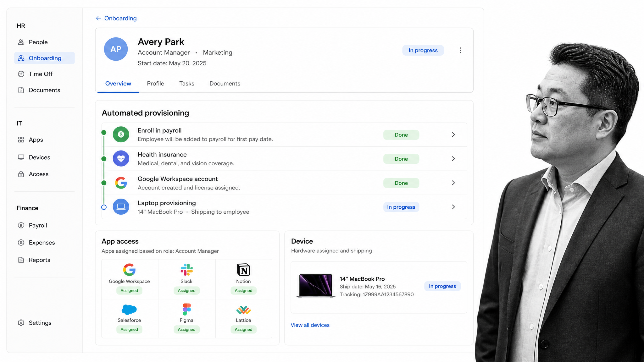Screen dimensions: 644x362
Task: Select the AP avatar circle
Action: tap(116, 49)
